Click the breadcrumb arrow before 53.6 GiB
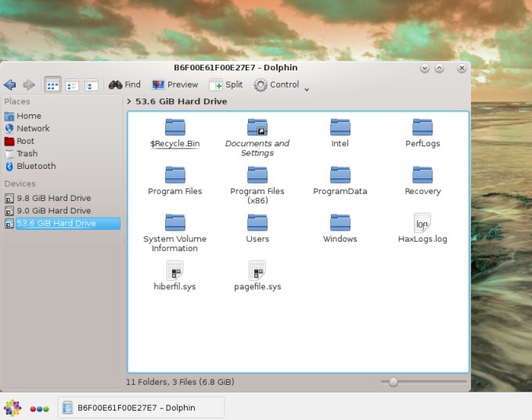The image size is (532, 420). 129,101
